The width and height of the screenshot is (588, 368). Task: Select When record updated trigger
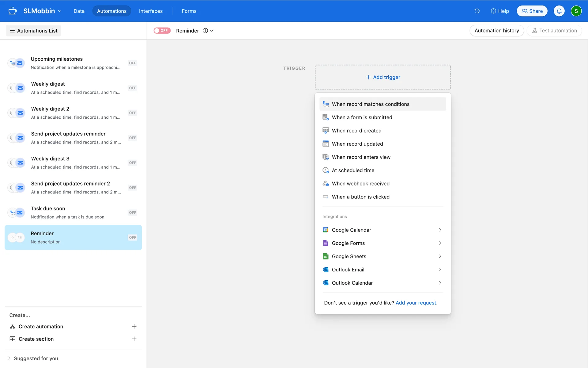(357, 144)
